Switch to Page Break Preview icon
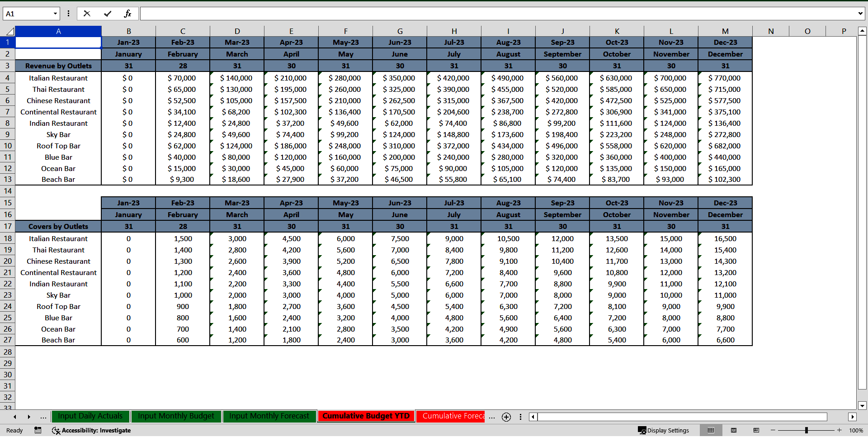 tap(756, 430)
